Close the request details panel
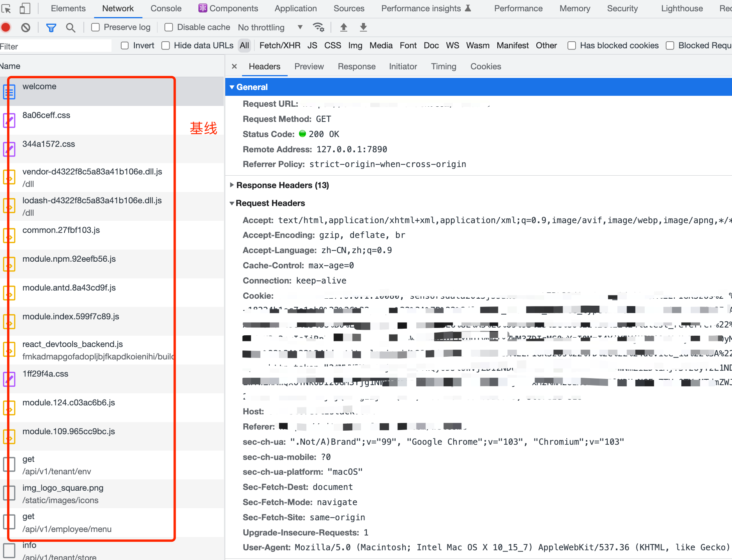Viewport: 732px width, 560px height. (234, 67)
